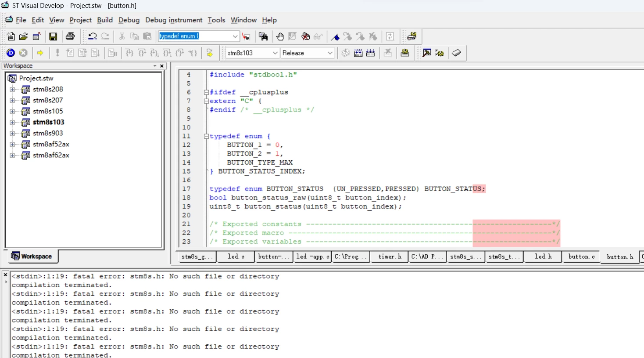Switch to the led.h tab
The image size is (644, 358).
coord(543,257)
